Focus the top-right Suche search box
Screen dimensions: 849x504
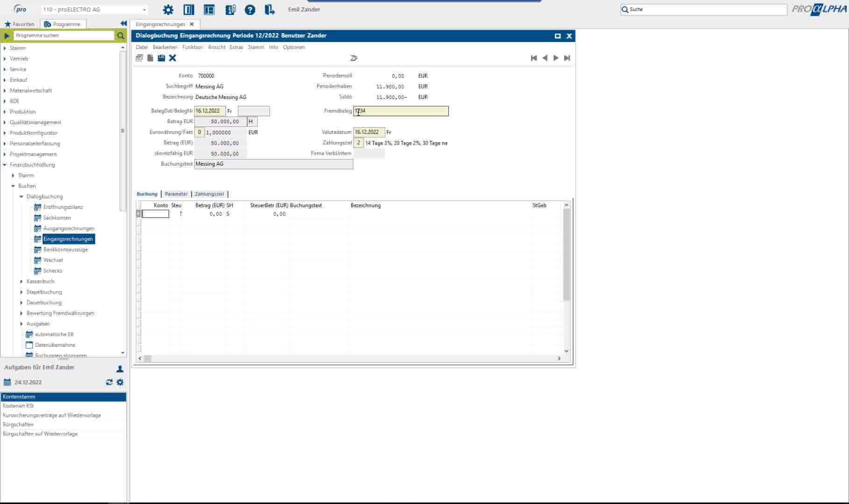(704, 9)
